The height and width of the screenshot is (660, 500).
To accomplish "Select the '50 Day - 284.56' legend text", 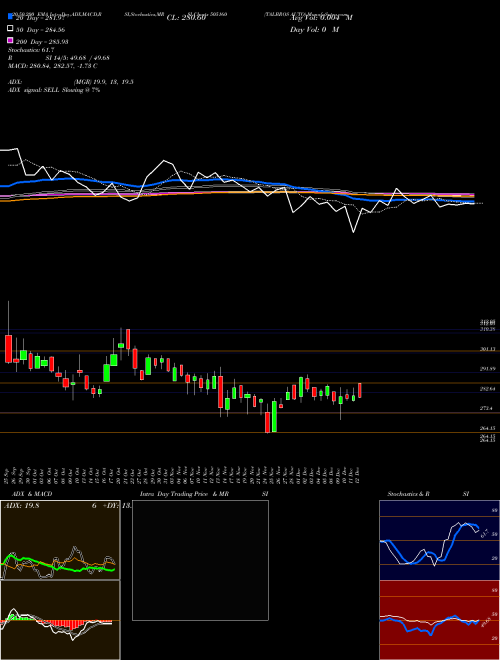I will [x=40, y=29].
